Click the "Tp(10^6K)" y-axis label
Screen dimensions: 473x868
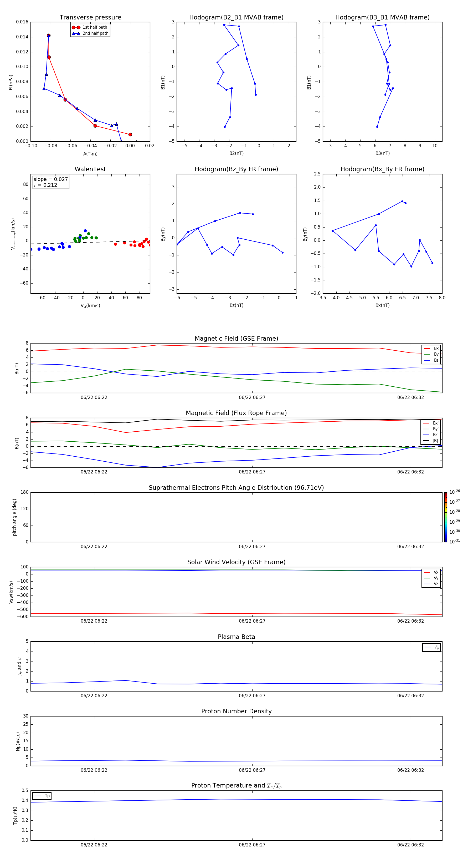click(x=15, y=815)
